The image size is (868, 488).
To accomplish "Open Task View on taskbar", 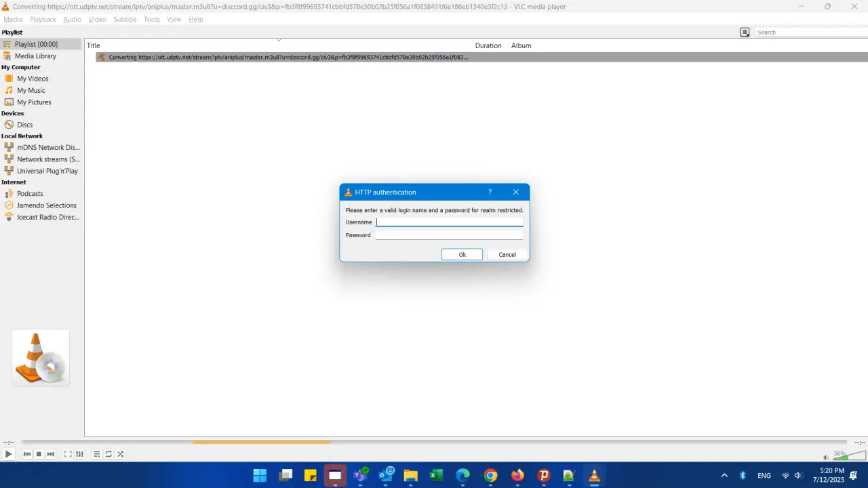I will [285, 475].
